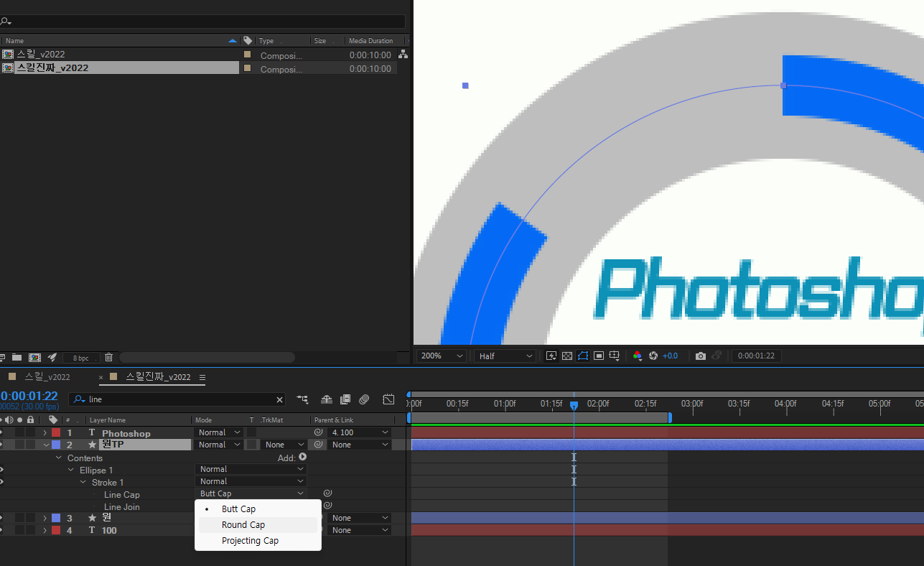Click the Add shape contents button
Image resolution: width=924 pixels, height=566 pixels.
pyautogui.click(x=302, y=458)
